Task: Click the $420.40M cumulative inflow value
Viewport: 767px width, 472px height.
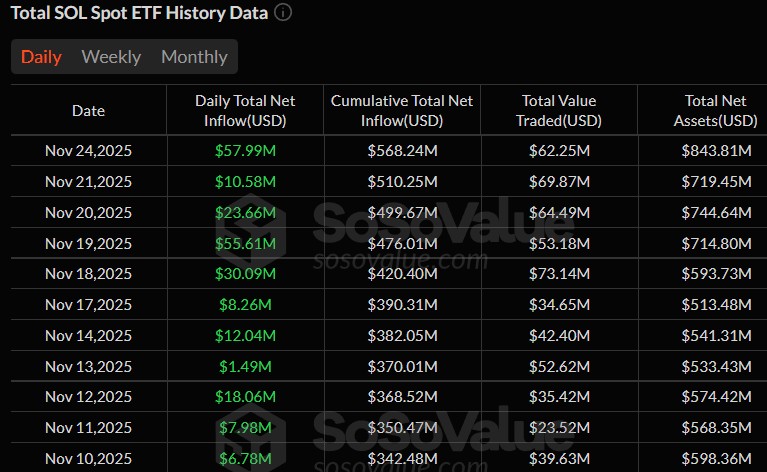Action: pos(403,273)
